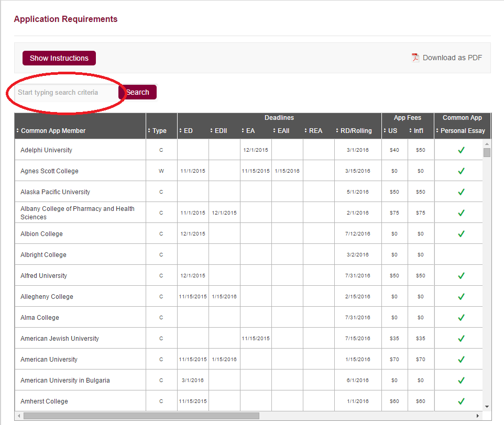Image resolution: width=504 pixels, height=425 pixels.
Task: Click Alaska Pacific University's essay checkmark
Action: pos(461,192)
